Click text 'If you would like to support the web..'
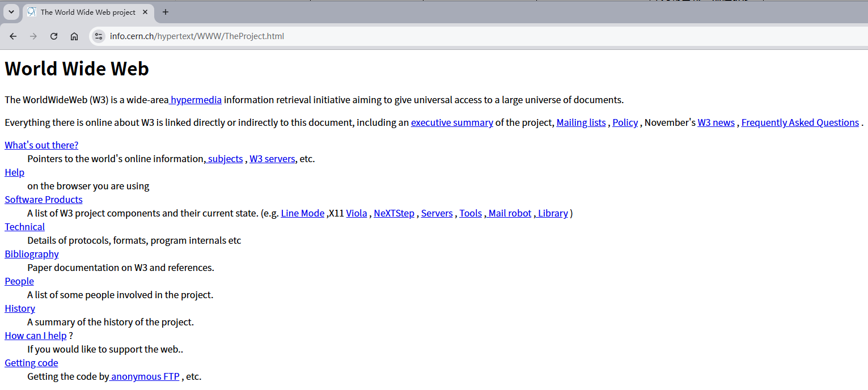The width and height of the screenshot is (868, 390). pyautogui.click(x=105, y=349)
